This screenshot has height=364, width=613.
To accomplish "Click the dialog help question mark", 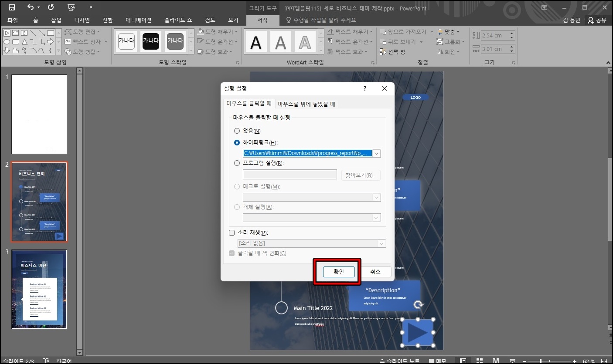I will pos(365,88).
